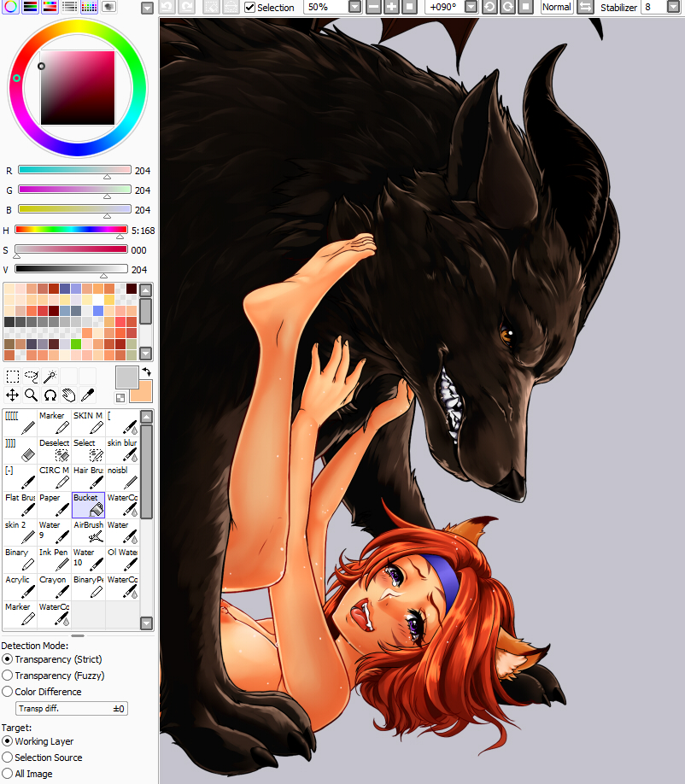
Task: Open the zoom percentage dropdown
Action: point(354,7)
